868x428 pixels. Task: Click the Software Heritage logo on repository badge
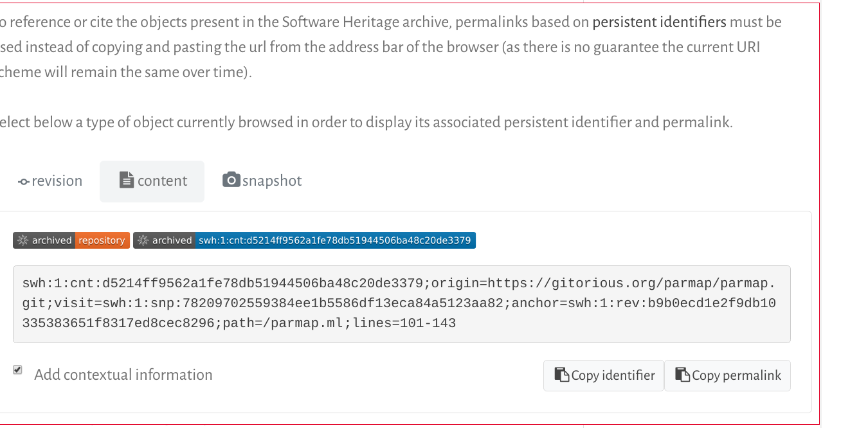click(23, 240)
